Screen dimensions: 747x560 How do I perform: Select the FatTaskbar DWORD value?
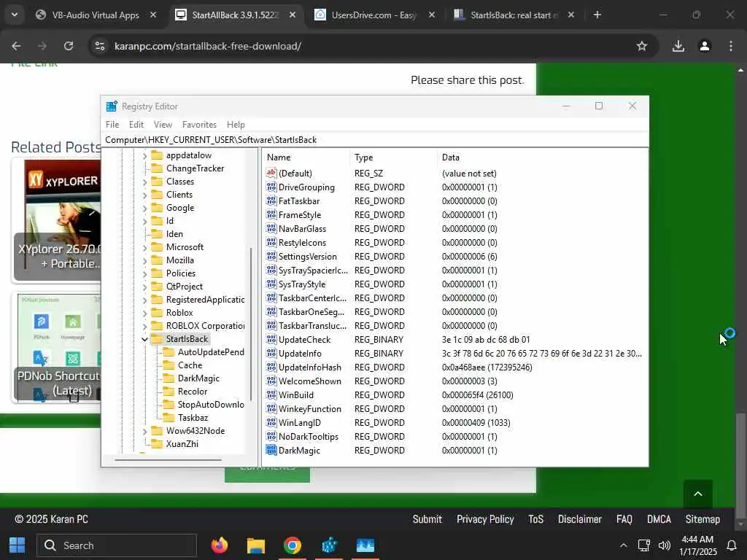(x=298, y=201)
